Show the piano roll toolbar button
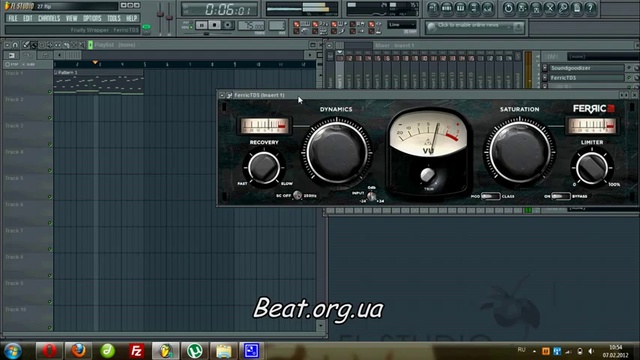 point(460,8)
